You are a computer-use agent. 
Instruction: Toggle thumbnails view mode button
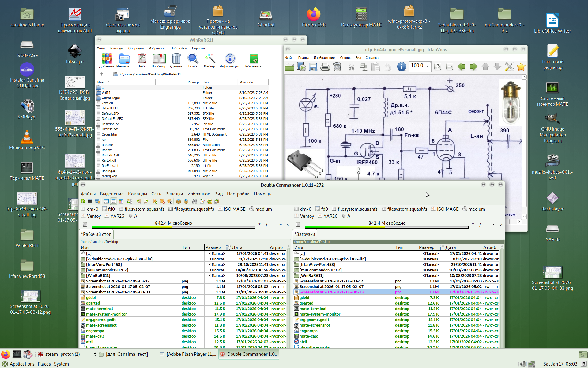click(x=121, y=201)
